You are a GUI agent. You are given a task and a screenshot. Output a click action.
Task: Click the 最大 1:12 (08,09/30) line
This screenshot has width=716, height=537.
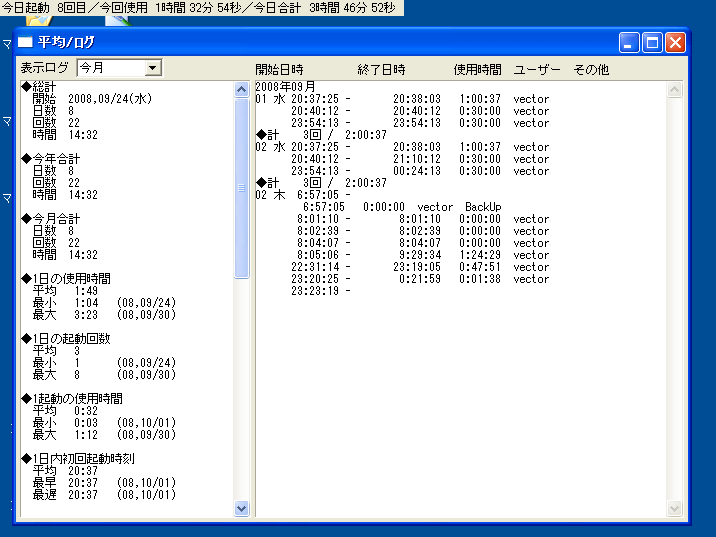tap(104, 434)
